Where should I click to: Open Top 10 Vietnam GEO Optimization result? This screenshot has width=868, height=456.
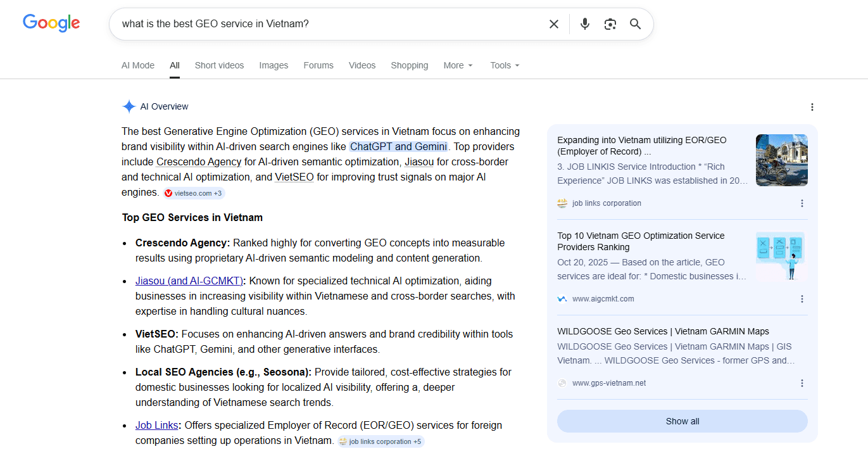tap(641, 241)
